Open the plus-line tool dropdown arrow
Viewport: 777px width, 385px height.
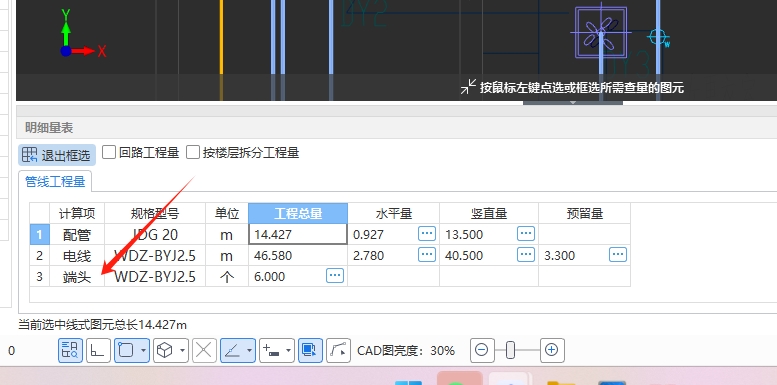pos(288,350)
